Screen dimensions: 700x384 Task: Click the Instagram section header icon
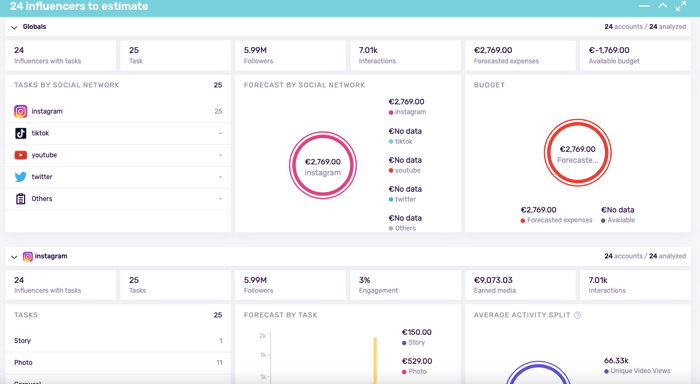(28, 256)
